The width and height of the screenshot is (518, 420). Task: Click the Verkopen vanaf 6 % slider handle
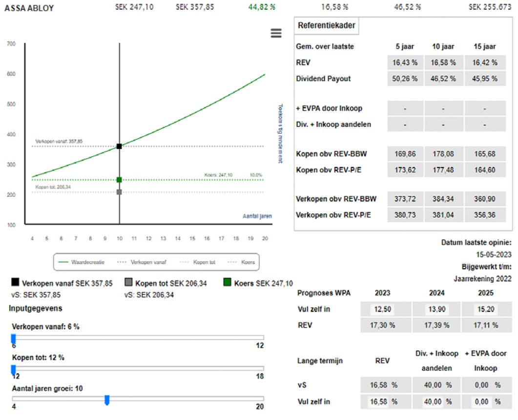[x=14, y=339]
